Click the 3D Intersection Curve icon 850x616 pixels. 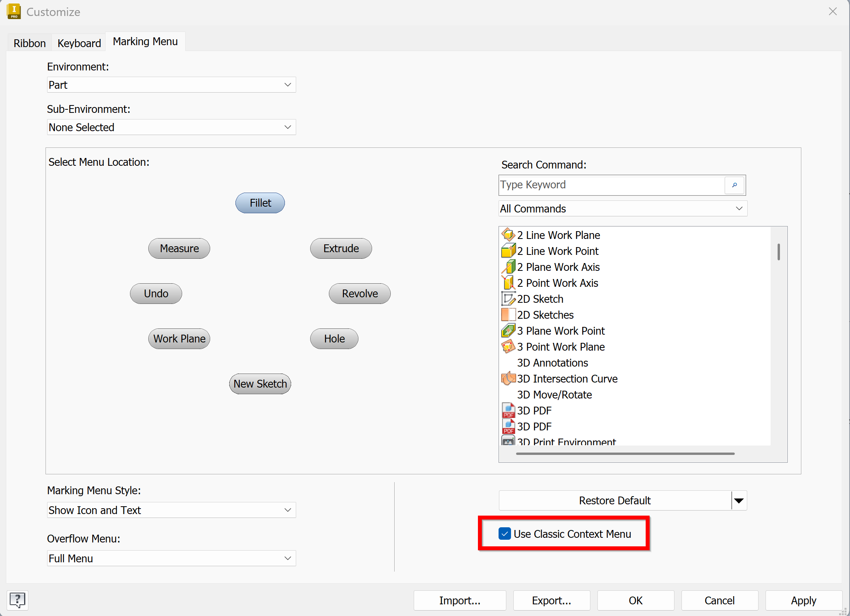click(x=508, y=379)
